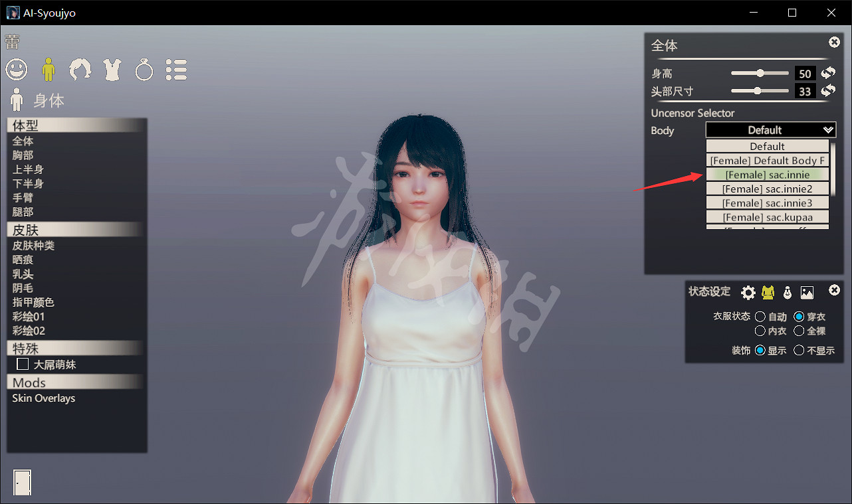Image resolution: width=852 pixels, height=504 pixels.
Task: Open the 阴毛 menu item
Action: click(x=23, y=288)
